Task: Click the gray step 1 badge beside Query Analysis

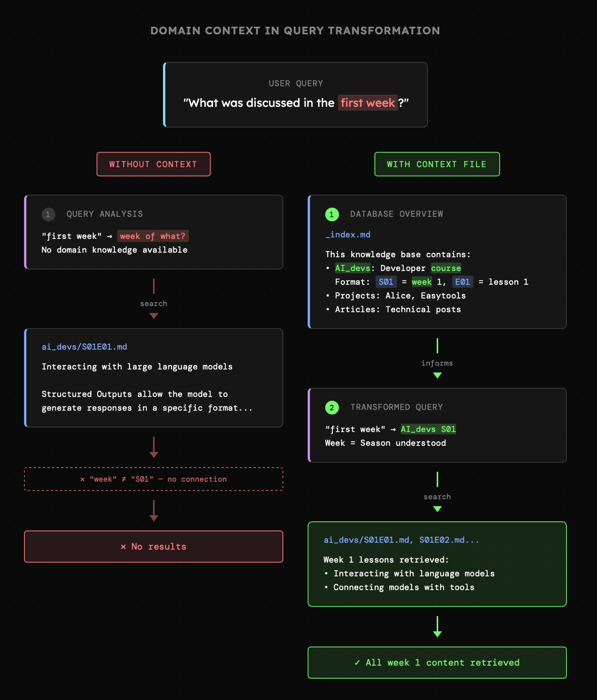Action: tap(48, 214)
